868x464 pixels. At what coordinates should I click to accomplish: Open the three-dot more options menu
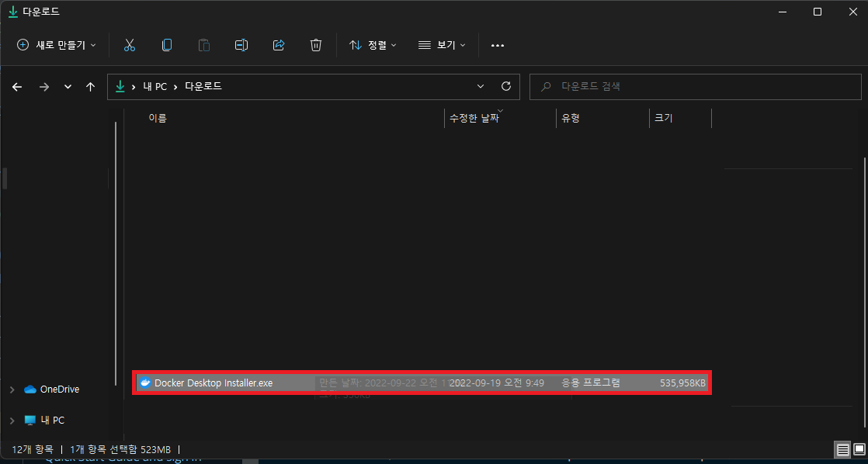tap(498, 45)
